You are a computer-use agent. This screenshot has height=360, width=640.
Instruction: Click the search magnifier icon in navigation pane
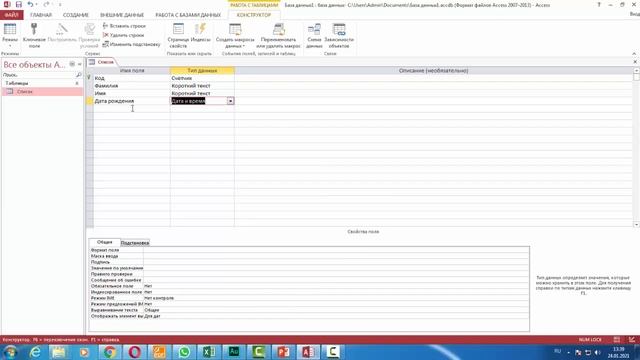point(79,75)
